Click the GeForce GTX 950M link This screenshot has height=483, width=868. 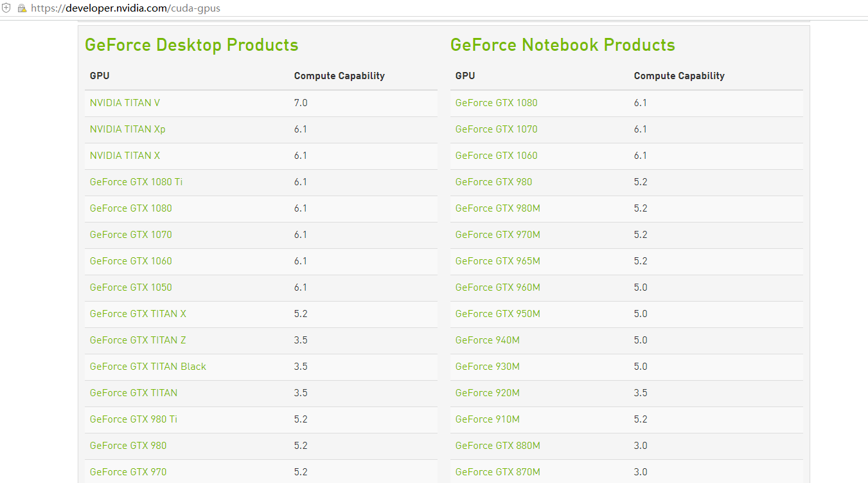(x=498, y=314)
